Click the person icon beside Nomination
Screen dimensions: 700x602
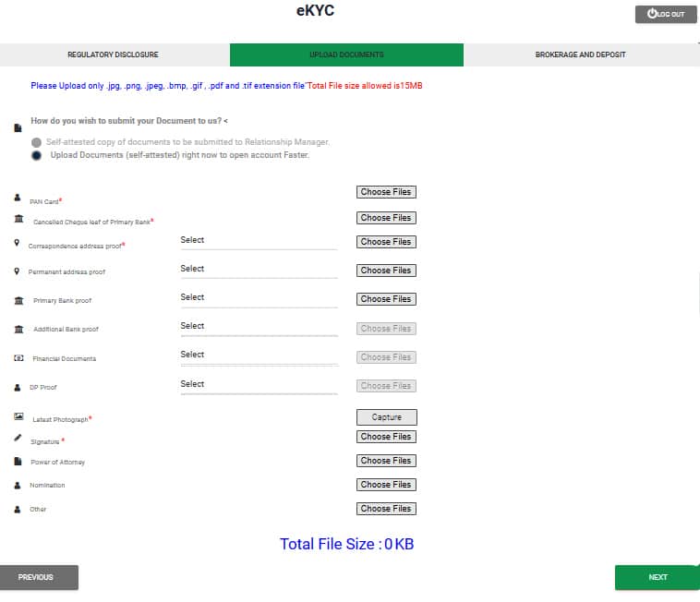tap(18, 485)
